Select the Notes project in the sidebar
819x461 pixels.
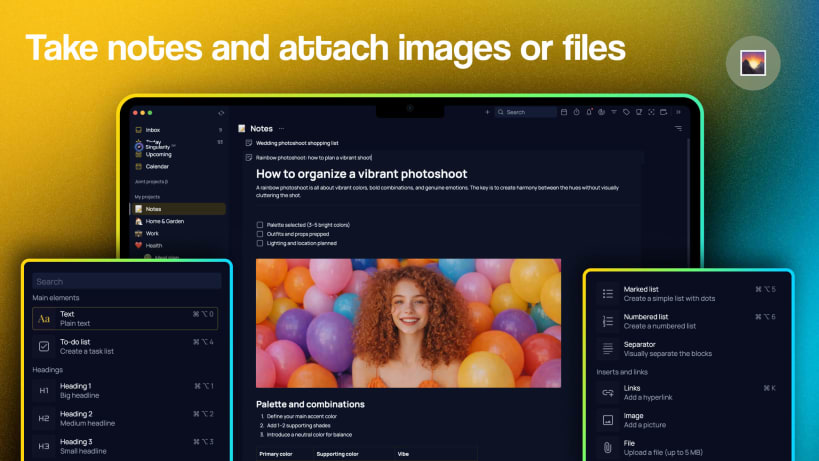178,209
